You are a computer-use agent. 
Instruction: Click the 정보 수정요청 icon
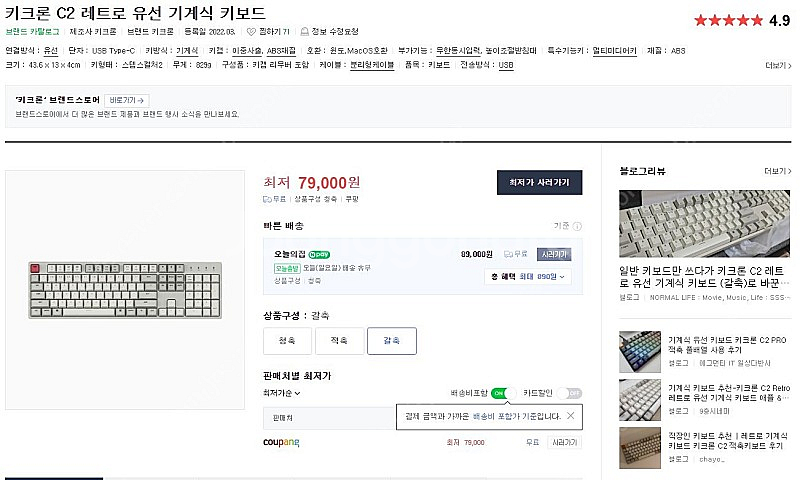click(305, 32)
